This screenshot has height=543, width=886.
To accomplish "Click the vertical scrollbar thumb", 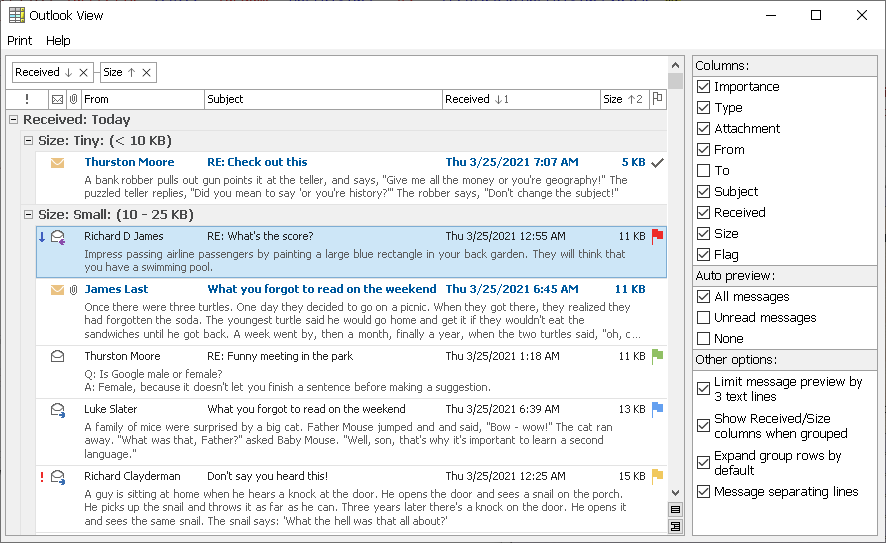I will pos(675,81).
